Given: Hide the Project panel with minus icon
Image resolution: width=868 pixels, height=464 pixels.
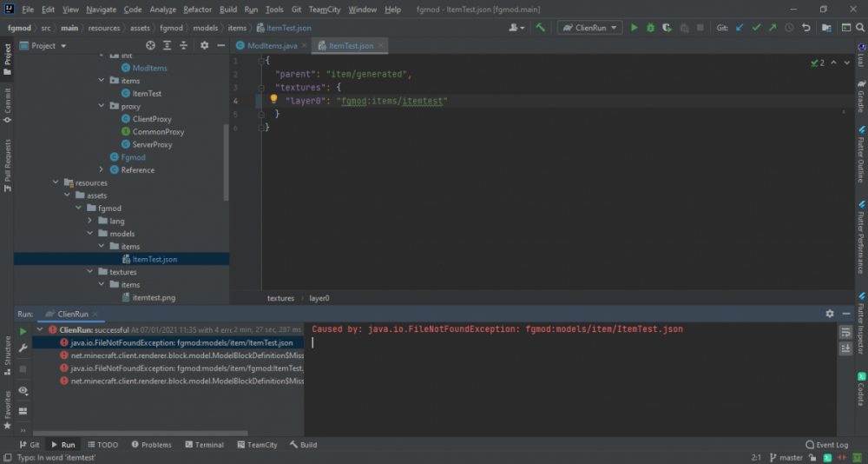Looking at the screenshot, I should (220, 45).
